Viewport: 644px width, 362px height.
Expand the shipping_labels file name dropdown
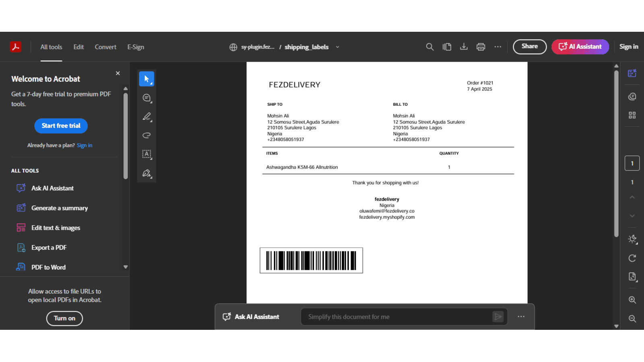click(337, 47)
